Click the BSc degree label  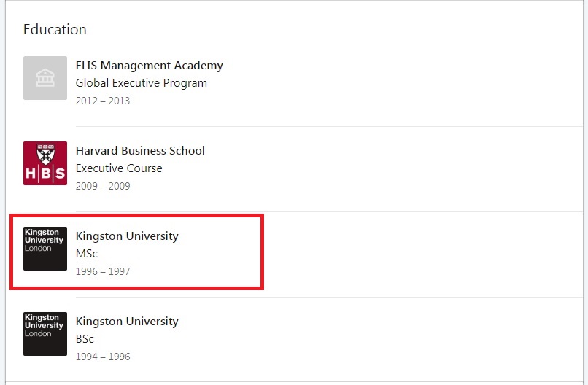click(85, 339)
